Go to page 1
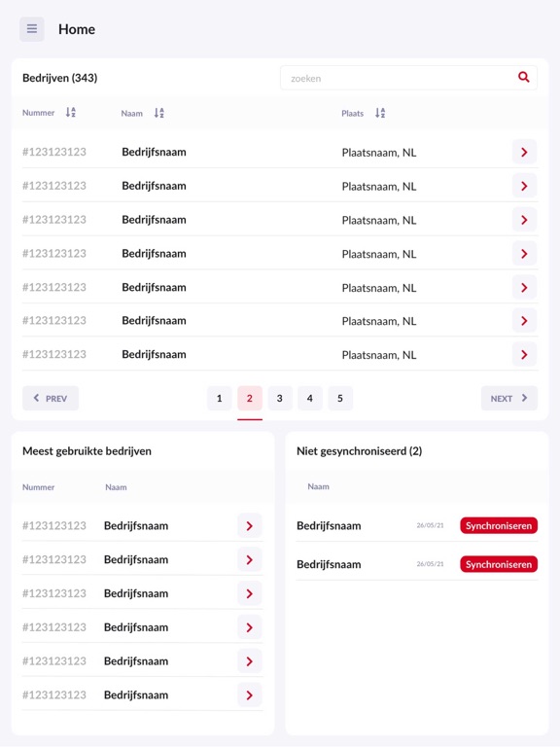560x747 pixels. pos(220,398)
